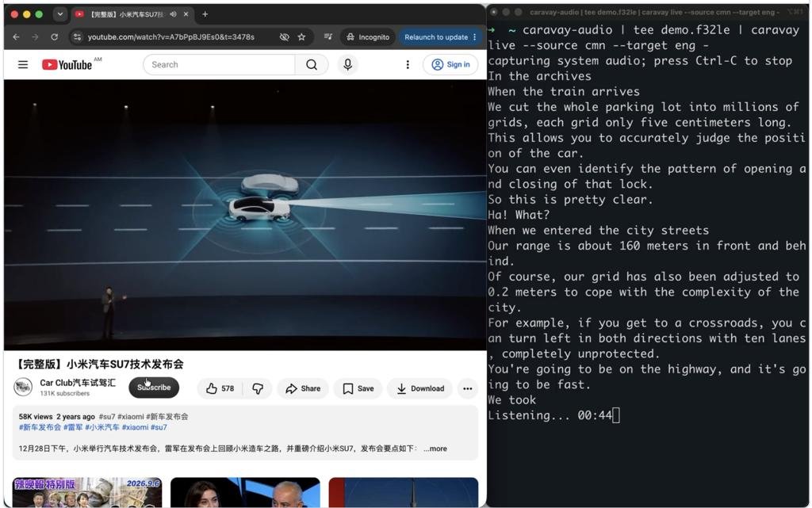The image size is (812, 508).
Task: Save the video to a playlist
Action: tap(358, 388)
